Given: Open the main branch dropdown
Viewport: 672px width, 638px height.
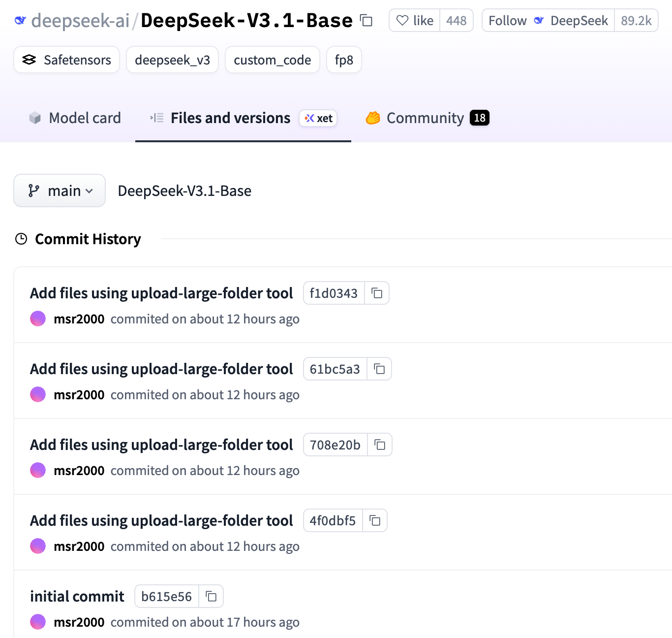Looking at the screenshot, I should point(60,191).
